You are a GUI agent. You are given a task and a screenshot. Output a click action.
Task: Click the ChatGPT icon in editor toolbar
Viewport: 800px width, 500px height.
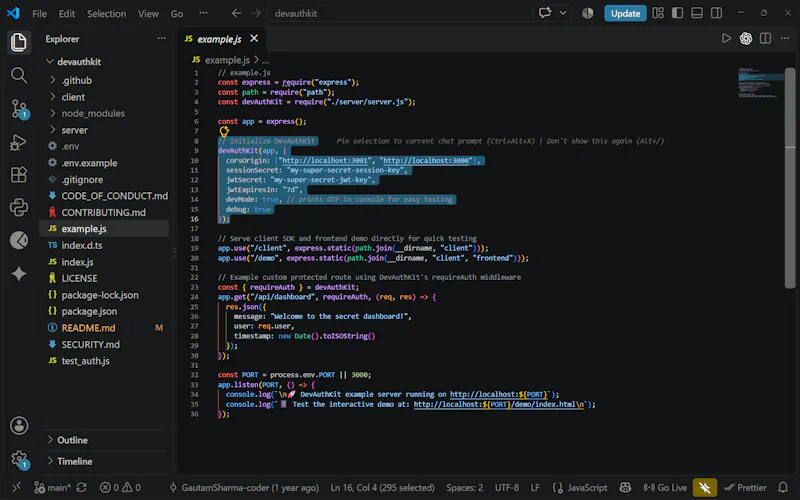click(x=746, y=38)
